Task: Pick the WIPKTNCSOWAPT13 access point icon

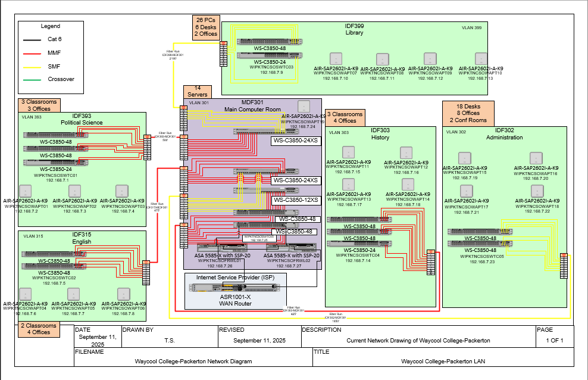Action: (349, 185)
